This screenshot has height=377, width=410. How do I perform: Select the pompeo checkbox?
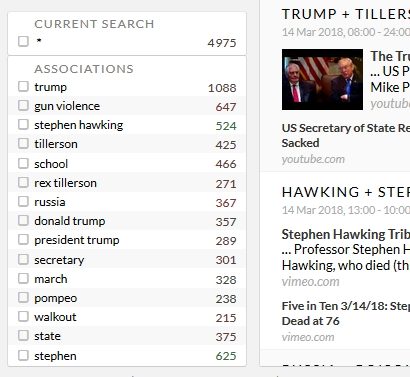(x=23, y=297)
